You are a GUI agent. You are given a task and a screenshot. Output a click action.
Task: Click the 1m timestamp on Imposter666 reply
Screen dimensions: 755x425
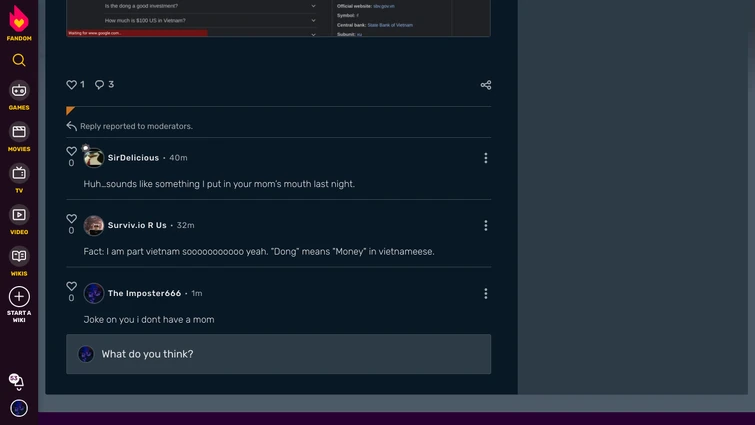(196, 293)
